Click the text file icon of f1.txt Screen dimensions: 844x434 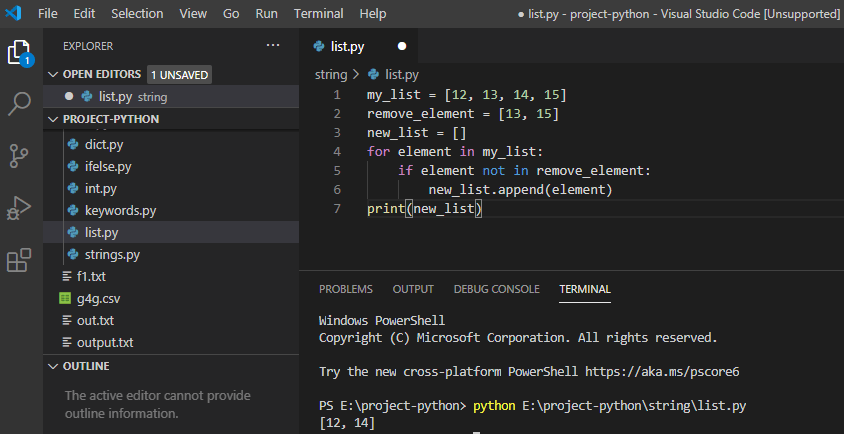pos(67,277)
